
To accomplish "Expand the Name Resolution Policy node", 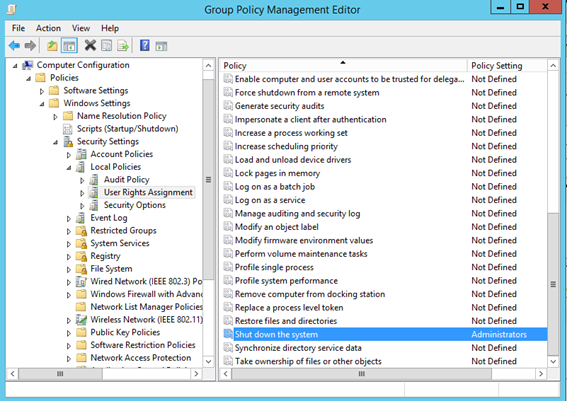I will pos(55,117).
